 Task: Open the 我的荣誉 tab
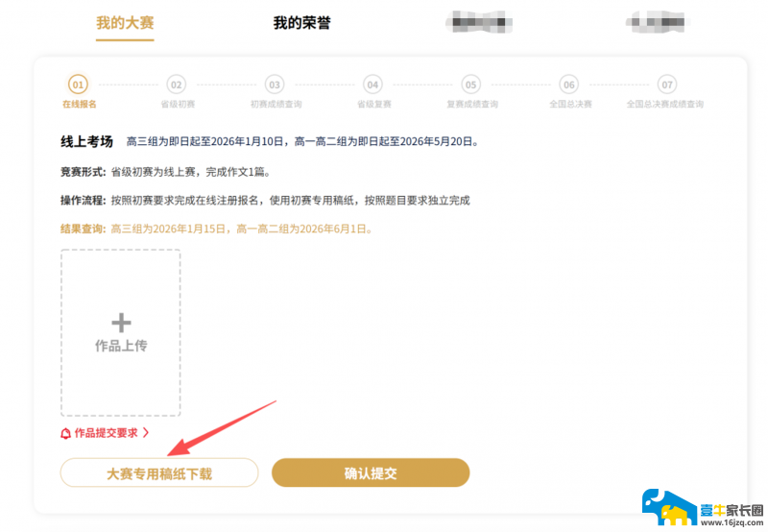(x=301, y=23)
